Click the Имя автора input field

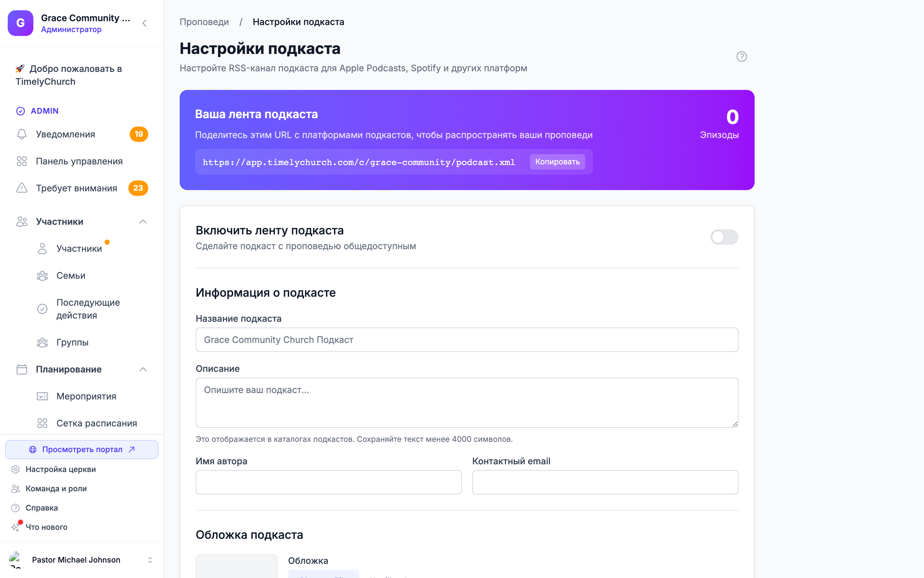[329, 482]
